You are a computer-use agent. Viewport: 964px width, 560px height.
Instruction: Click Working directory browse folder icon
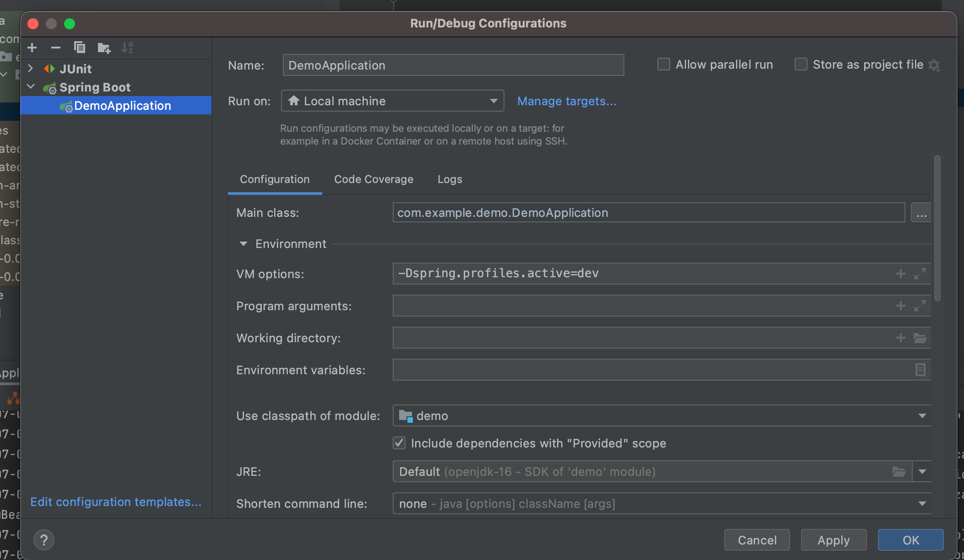click(920, 338)
